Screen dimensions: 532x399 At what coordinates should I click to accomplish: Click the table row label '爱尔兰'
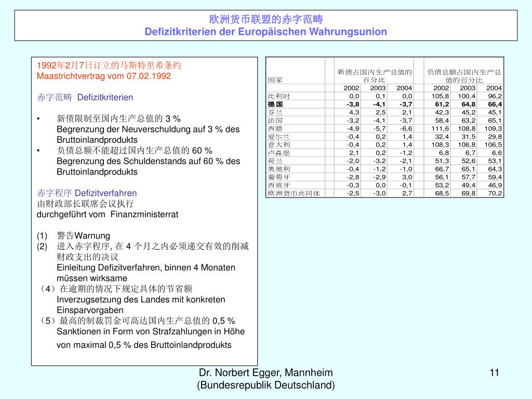click(x=278, y=137)
